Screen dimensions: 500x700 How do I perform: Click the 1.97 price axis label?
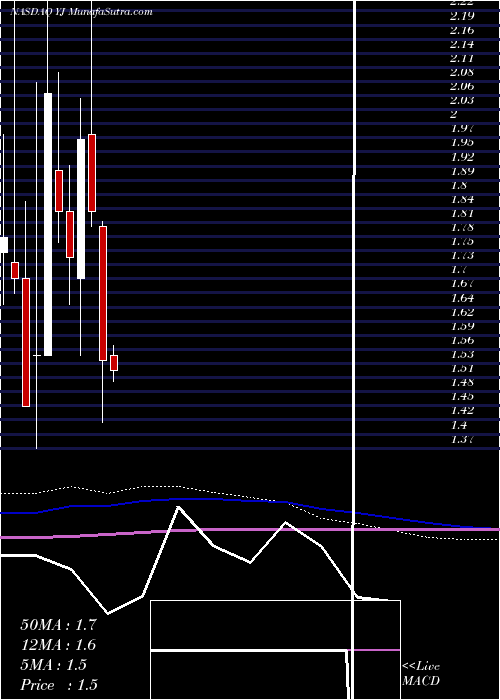[x=462, y=129]
